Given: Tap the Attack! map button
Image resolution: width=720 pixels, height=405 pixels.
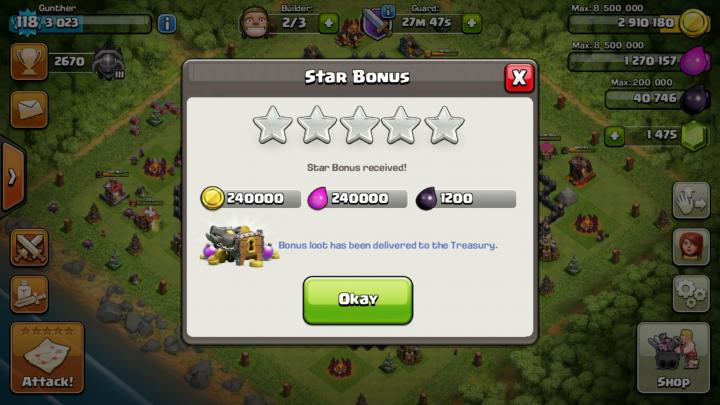Looking at the screenshot, I should coord(47,358).
